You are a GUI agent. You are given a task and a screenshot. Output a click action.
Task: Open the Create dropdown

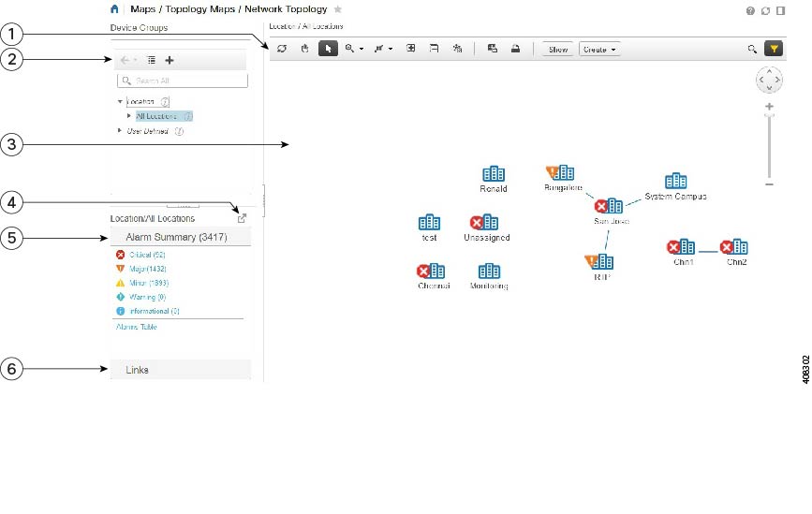pos(599,50)
